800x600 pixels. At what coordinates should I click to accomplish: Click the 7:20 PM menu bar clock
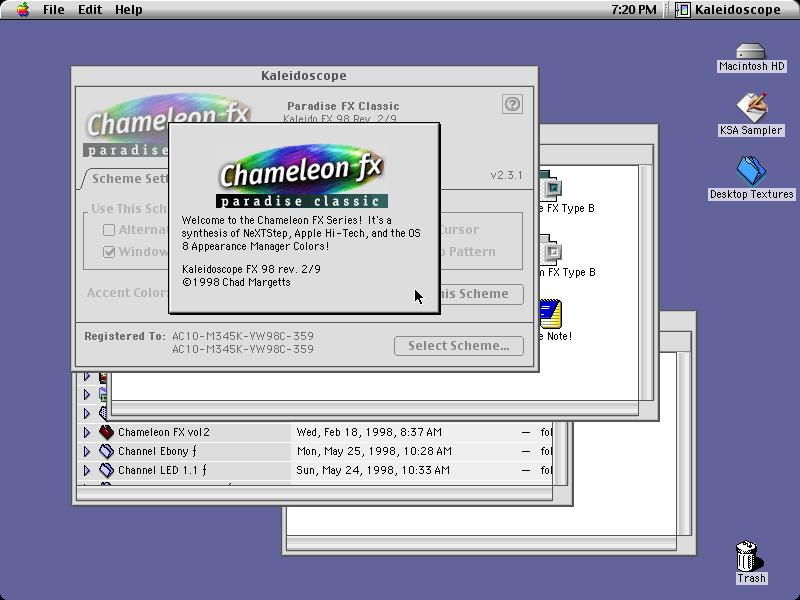click(634, 9)
